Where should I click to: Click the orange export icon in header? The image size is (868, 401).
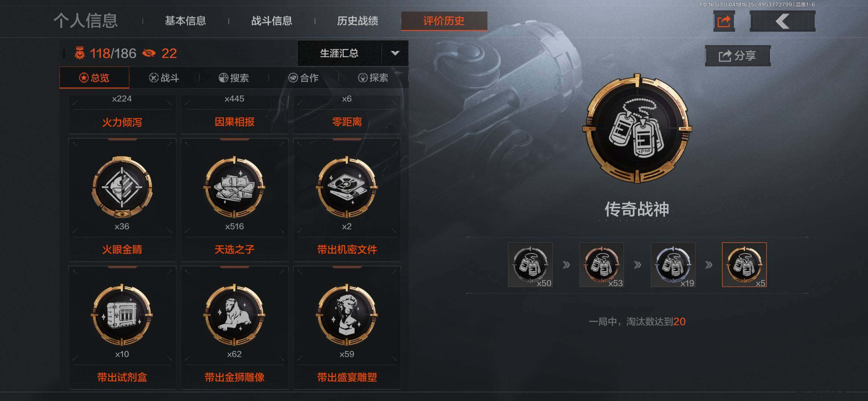tap(724, 21)
